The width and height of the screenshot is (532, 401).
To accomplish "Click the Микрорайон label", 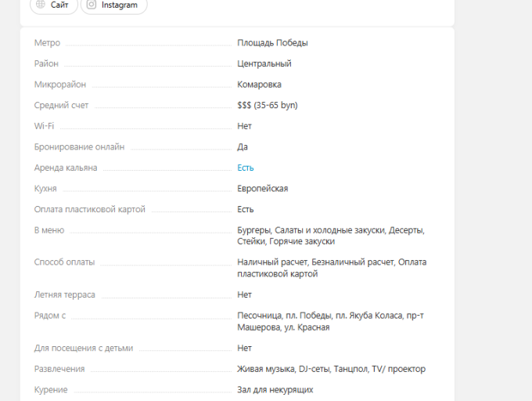I will 60,85.
